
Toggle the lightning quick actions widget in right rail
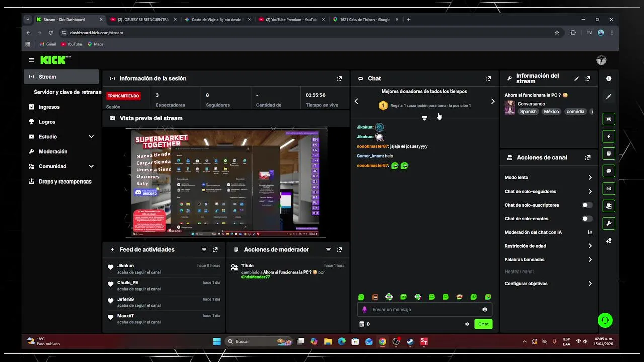point(609,136)
